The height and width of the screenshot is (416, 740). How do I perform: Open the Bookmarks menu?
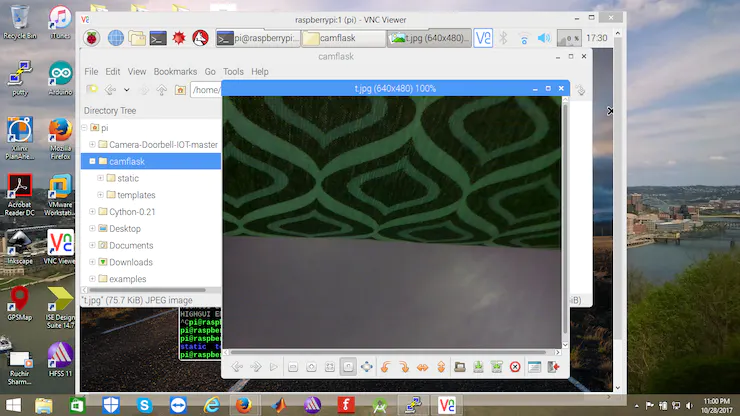tap(175, 72)
